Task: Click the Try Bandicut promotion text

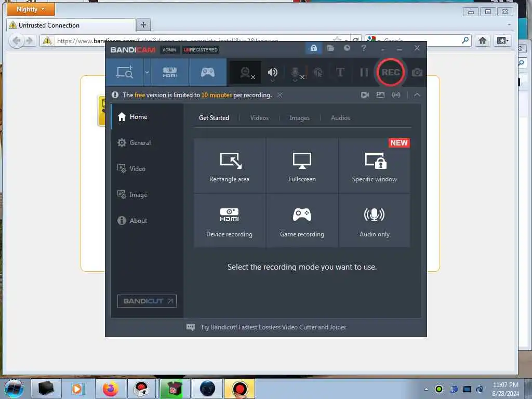Action: coord(273,327)
